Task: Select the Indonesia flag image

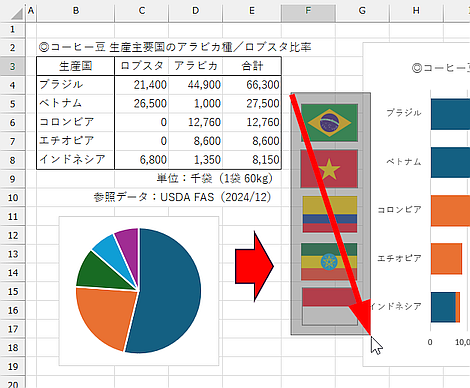Action: (329, 306)
